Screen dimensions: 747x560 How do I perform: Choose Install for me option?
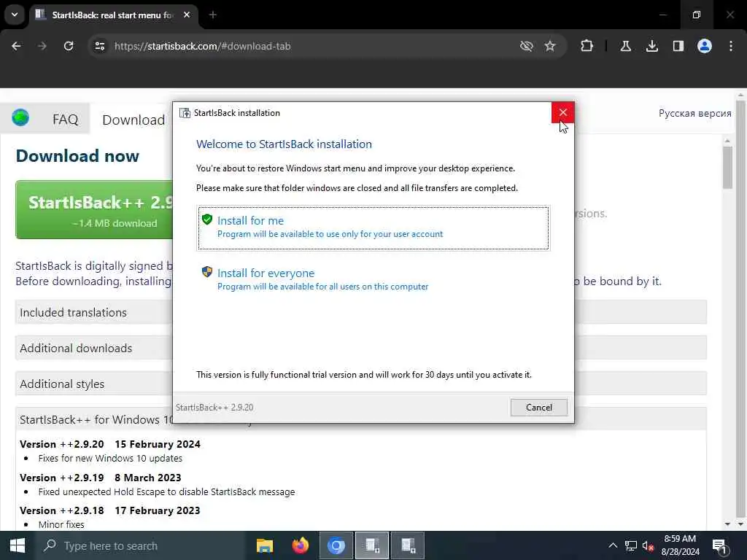pos(373,227)
